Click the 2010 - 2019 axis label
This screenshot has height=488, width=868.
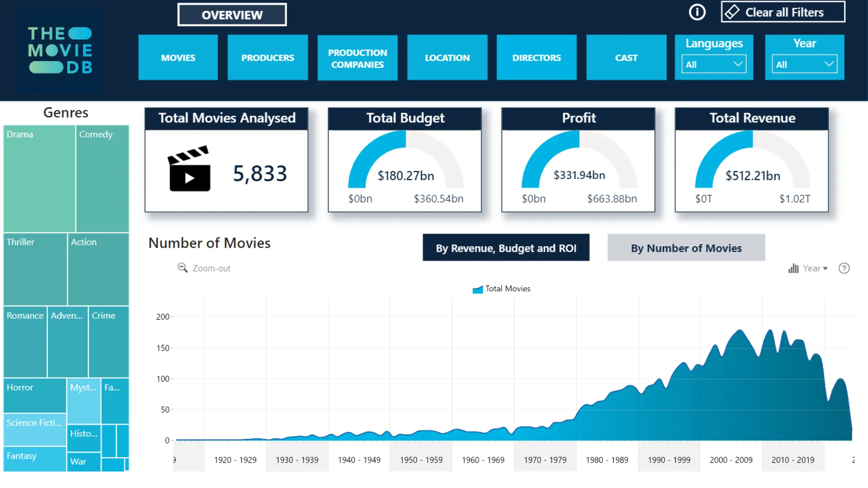[x=793, y=460]
